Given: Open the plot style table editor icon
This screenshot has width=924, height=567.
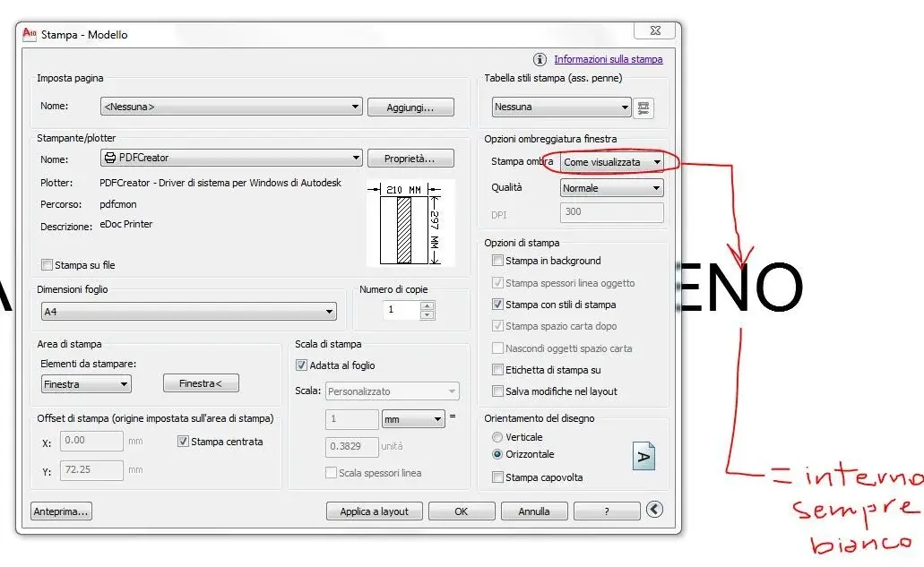Looking at the screenshot, I should point(643,107).
